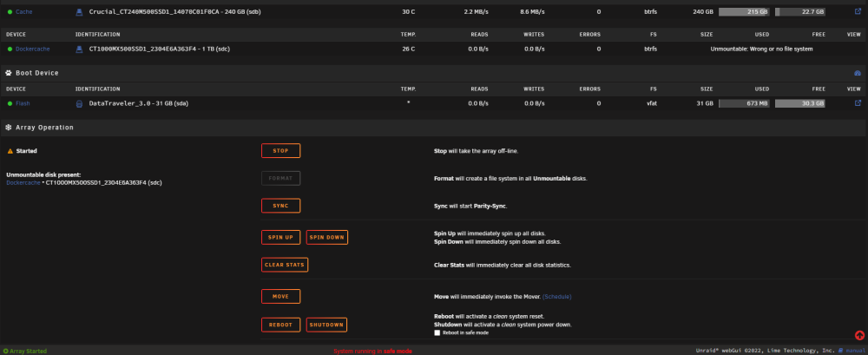This screenshot has height=355, width=868.
Task: Click Boot Device section header text
Action: click(37, 73)
